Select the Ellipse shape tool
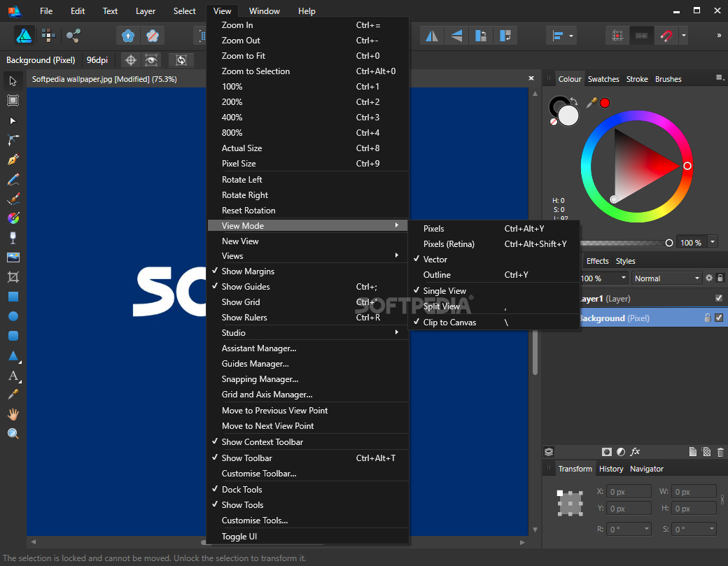 pos(13,316)
